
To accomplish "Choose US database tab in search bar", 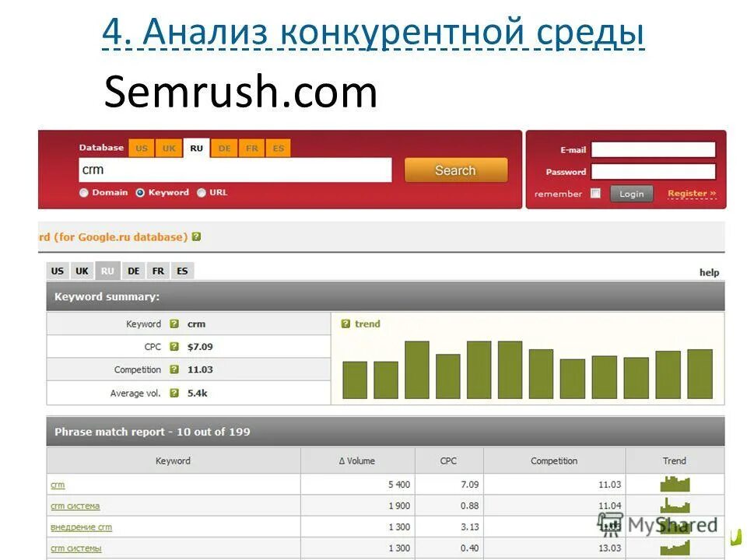I will [x=142, y=148].
